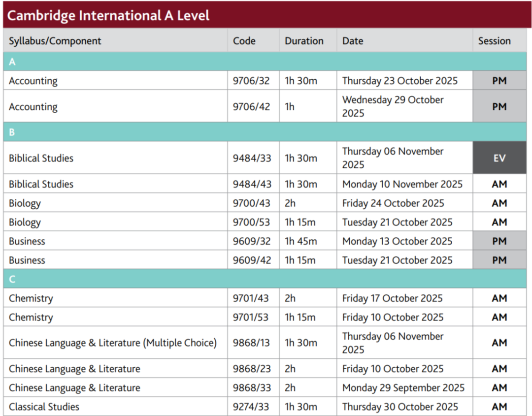Click 'Accounting' in the 9706/32 row

point(33,81)
